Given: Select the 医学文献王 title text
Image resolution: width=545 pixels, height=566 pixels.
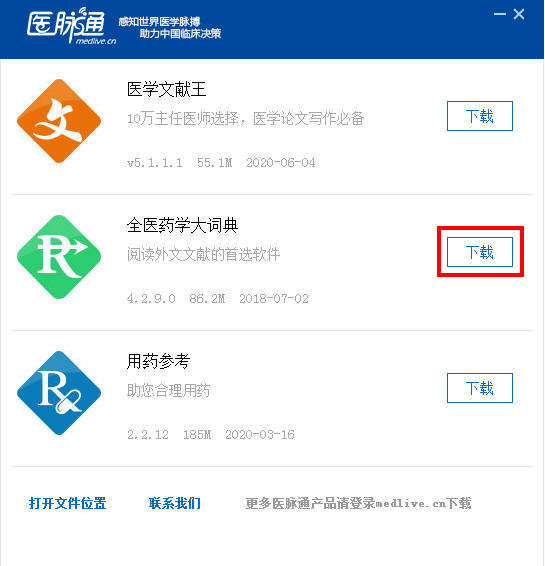Looking at the screenshot, I should tap(166, 89).
